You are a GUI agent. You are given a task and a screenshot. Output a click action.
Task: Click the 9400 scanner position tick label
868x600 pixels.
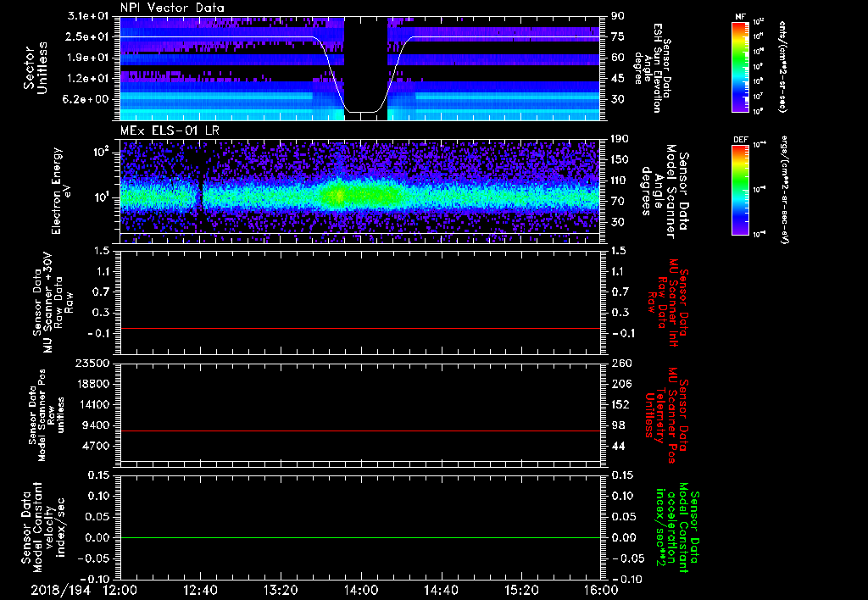[x=97, y=425]
